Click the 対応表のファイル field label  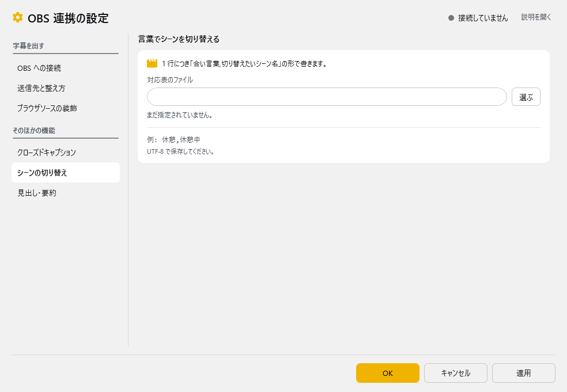[x=170, y=80]
